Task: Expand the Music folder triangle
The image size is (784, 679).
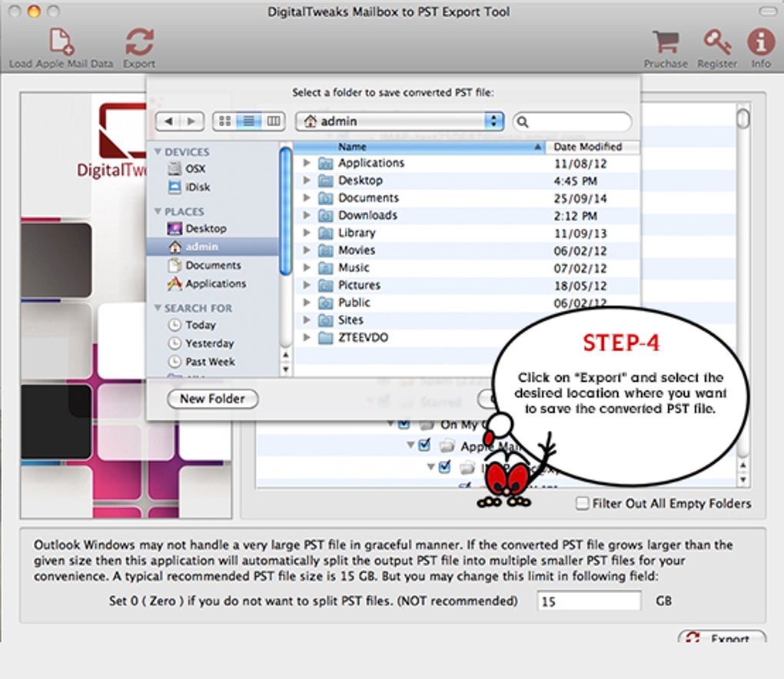Action: (307, 268)
